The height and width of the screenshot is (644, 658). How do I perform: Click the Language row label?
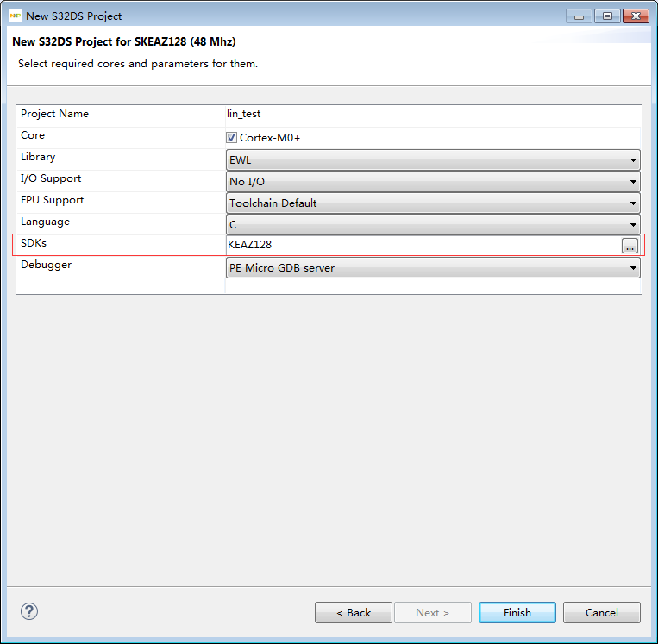pyautogui.click(x=45, y=222)
